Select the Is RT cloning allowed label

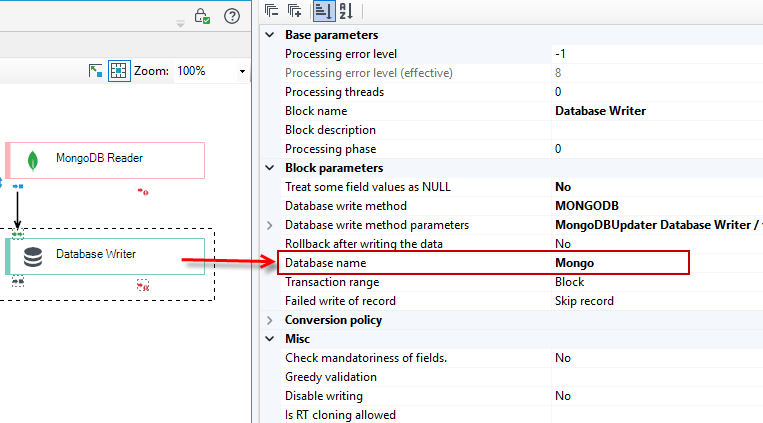pos(340,415)
